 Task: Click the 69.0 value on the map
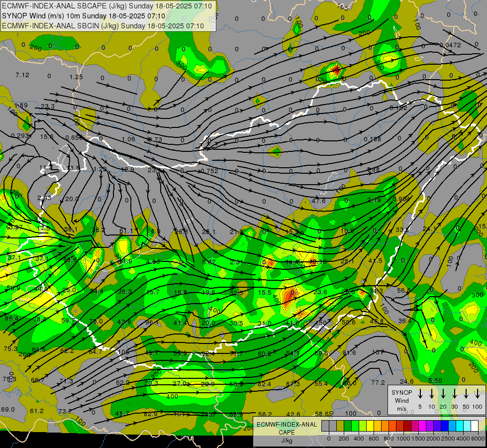(x=8, y=410)
